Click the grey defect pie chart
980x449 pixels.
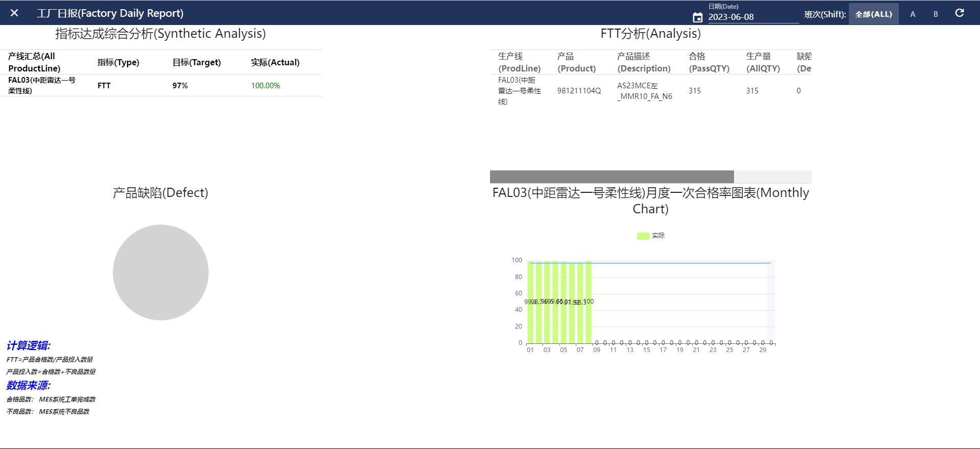[161, 272]
